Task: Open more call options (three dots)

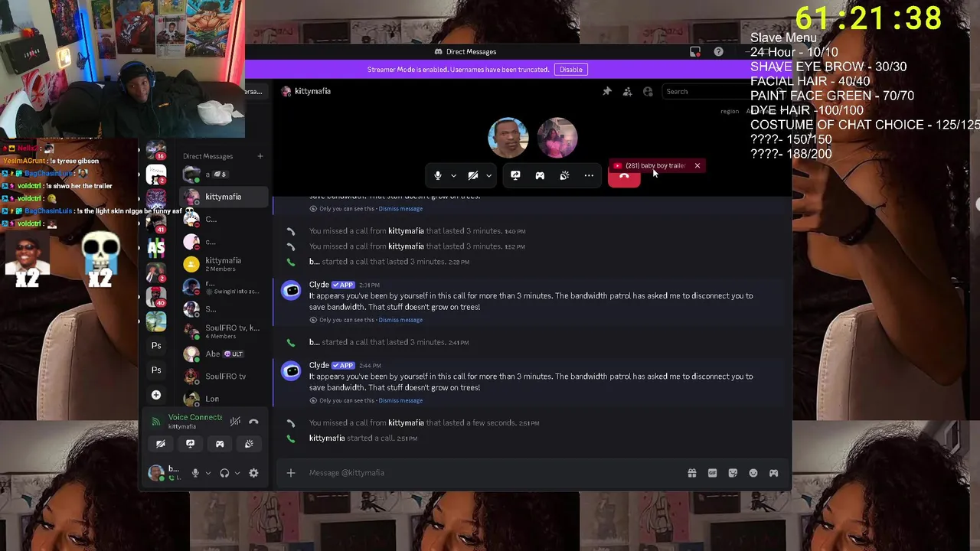Action: tap(589, 175)
